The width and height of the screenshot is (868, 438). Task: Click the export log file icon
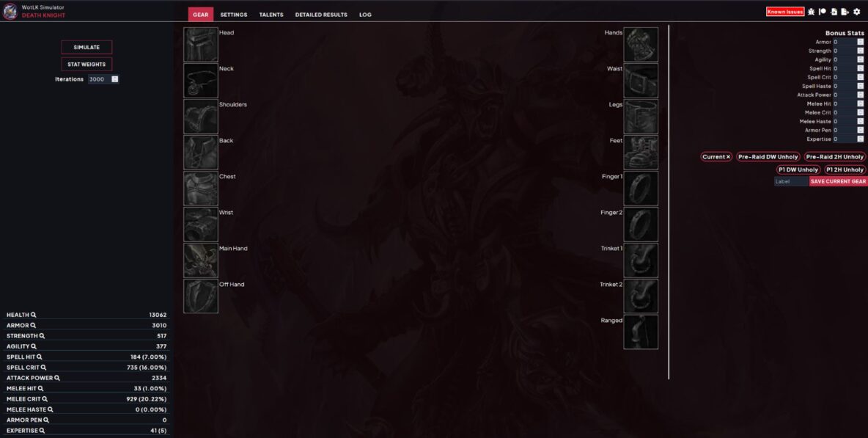(x=845, y=11)
